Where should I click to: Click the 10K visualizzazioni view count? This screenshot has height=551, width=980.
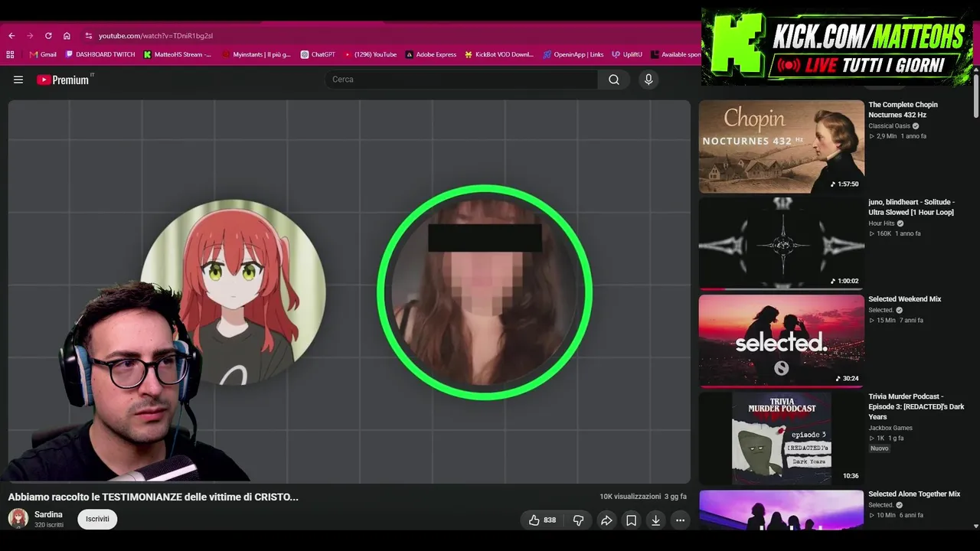[630, 497]
